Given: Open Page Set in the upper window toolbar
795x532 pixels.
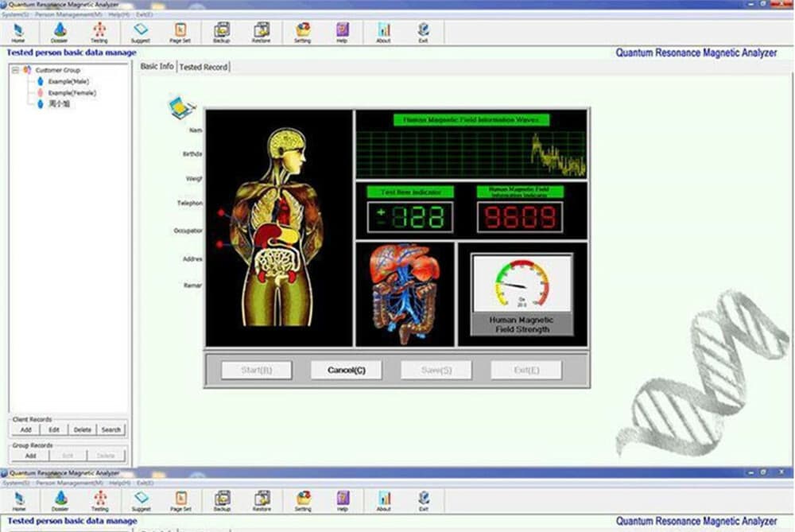Looking at the screenshot, I should (180, 33).
